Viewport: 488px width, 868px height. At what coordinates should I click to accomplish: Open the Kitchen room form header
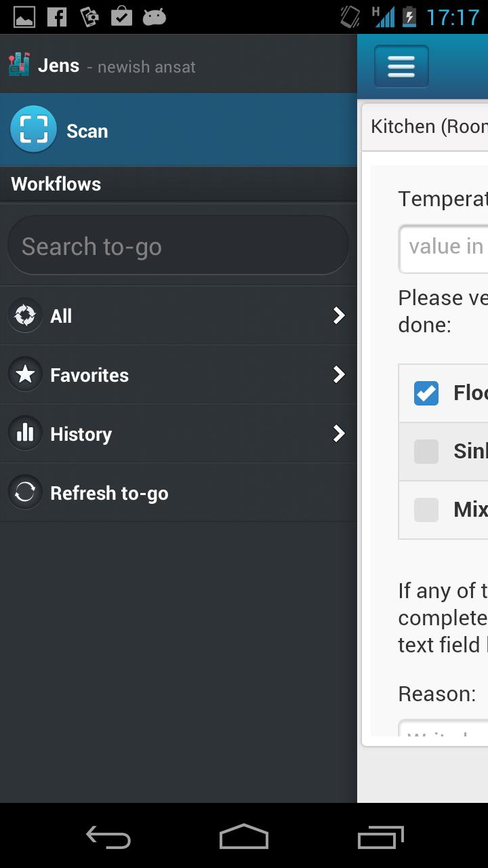tap(434, 126)
